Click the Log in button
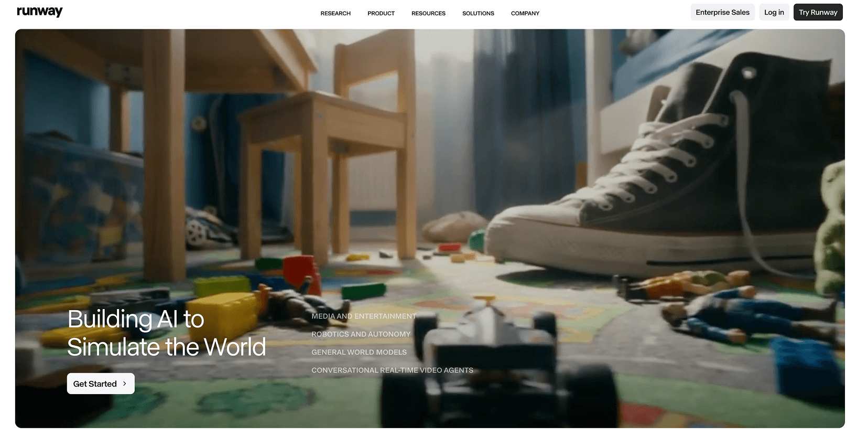The width and height of the screenshot is (868, 446). click(774, 12)
